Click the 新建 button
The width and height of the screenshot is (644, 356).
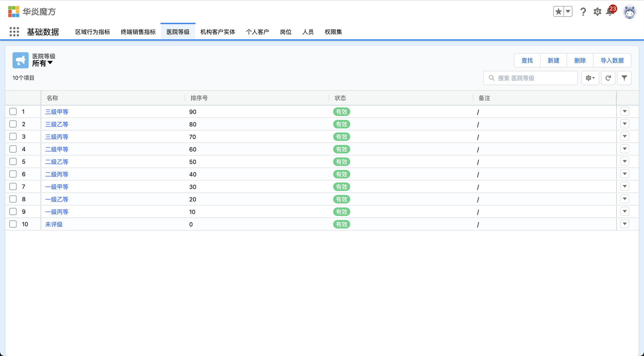click(554, 60)
